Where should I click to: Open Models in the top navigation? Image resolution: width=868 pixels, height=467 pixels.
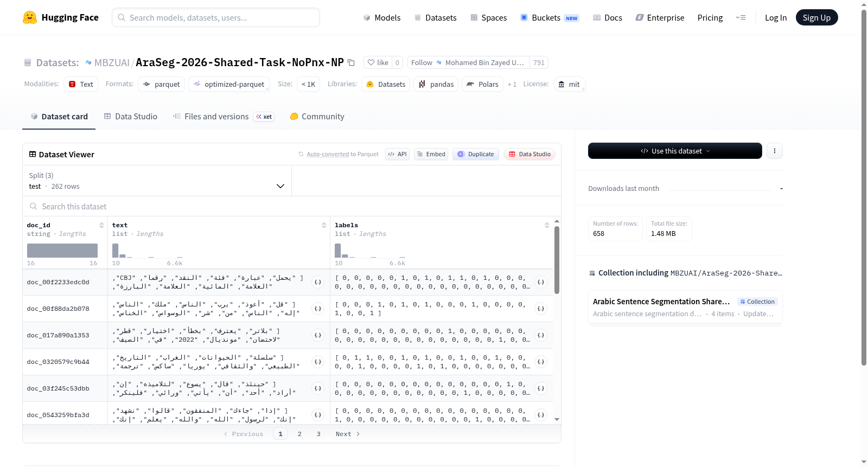click(382, 17)
